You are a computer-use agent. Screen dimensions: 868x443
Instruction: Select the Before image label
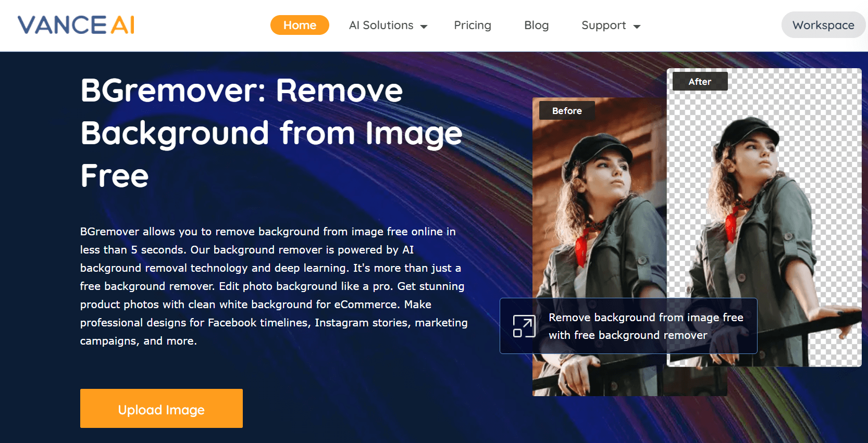[567, 111]
